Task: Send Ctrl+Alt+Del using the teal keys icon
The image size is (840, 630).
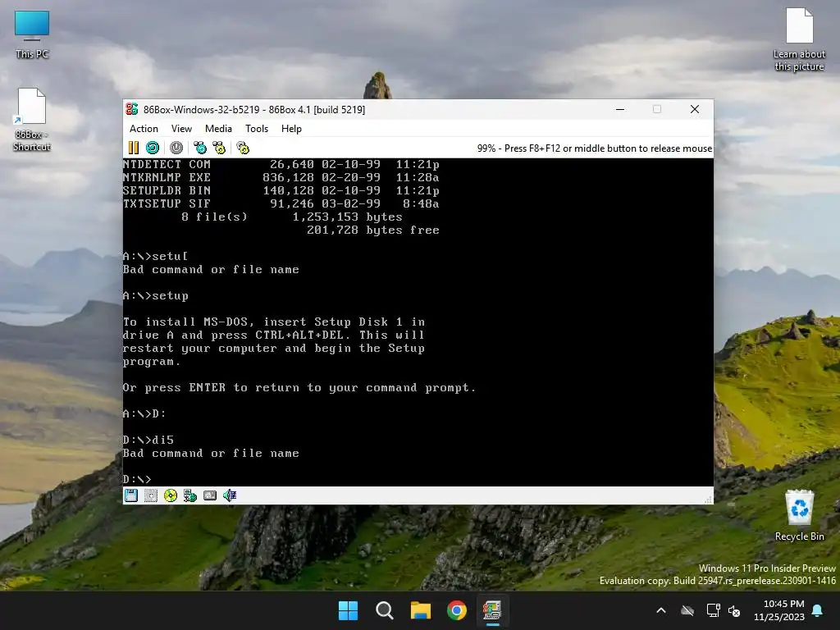Action: coord(200,148)
